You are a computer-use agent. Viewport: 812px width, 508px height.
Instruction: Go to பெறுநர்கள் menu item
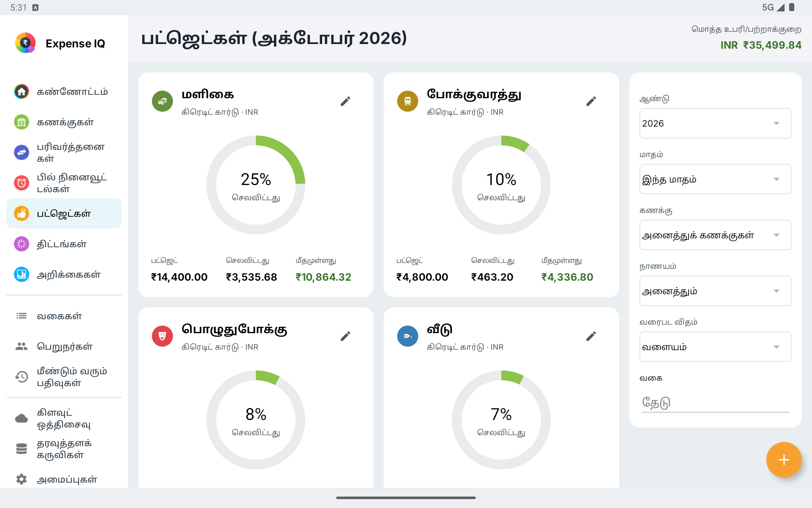(x=65, y=346)
